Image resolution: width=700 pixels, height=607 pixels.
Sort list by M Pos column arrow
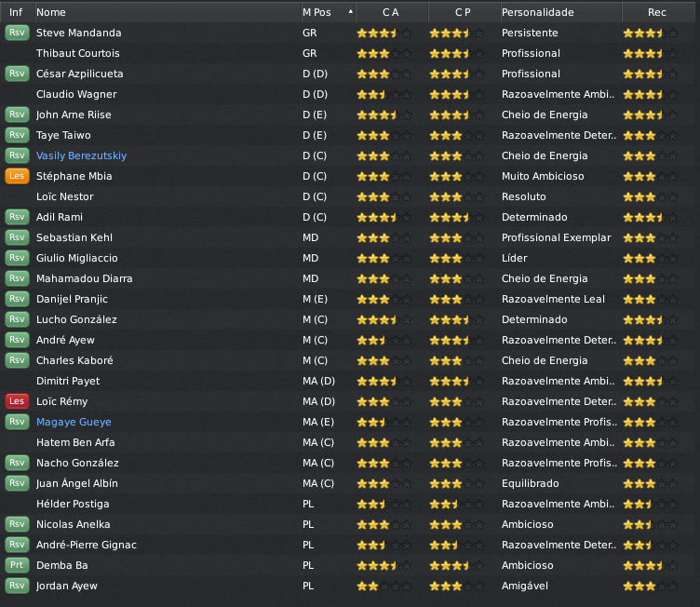(x=350, y=12)
